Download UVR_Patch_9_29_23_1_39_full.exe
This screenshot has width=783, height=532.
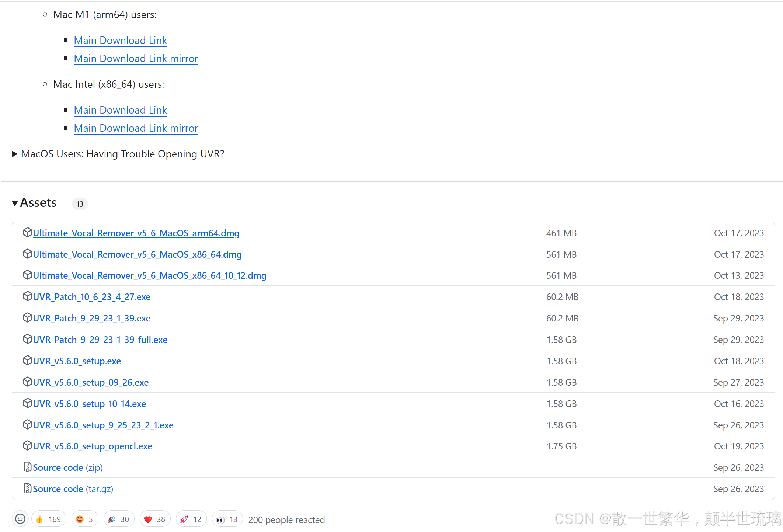click(100, 340)
